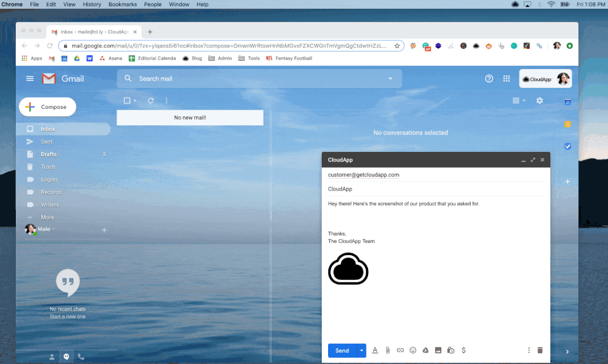Click the Wi-Fi icon in macOS menu bar
Viewport: 608px width, 364px height.
pyautogui.click(x=551, y=4)
